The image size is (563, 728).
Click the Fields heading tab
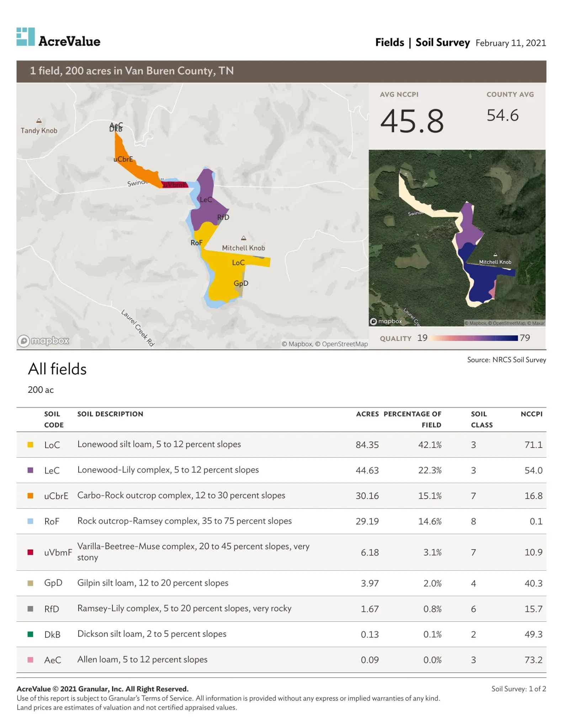tap(390, 43)
